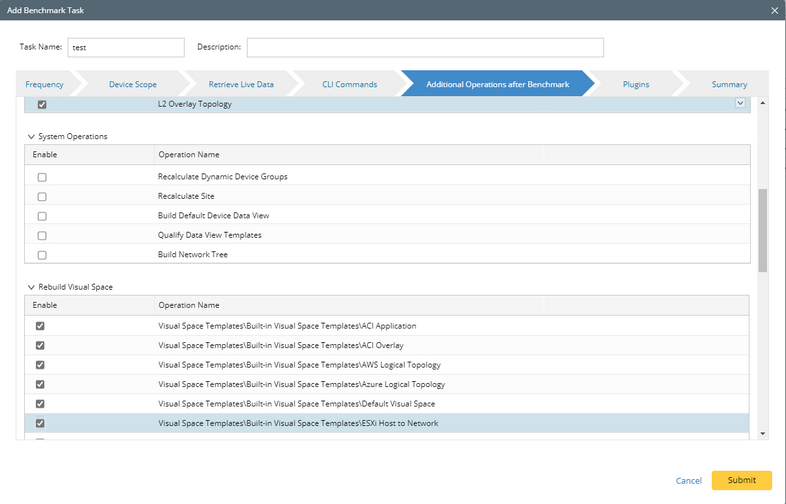Check Build Default Device Data View
This screenshot has height=504, width=786.
click(42, 216)
